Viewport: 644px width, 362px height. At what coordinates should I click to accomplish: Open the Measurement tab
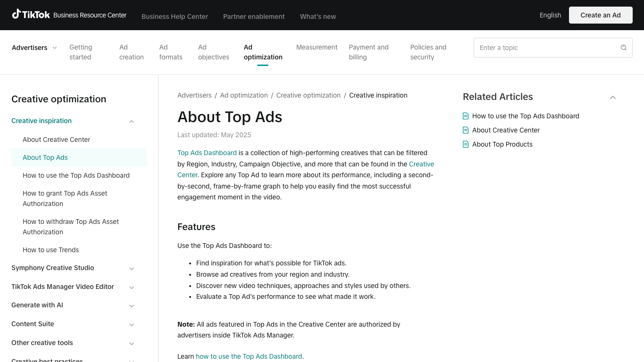(x=317, y=47)
